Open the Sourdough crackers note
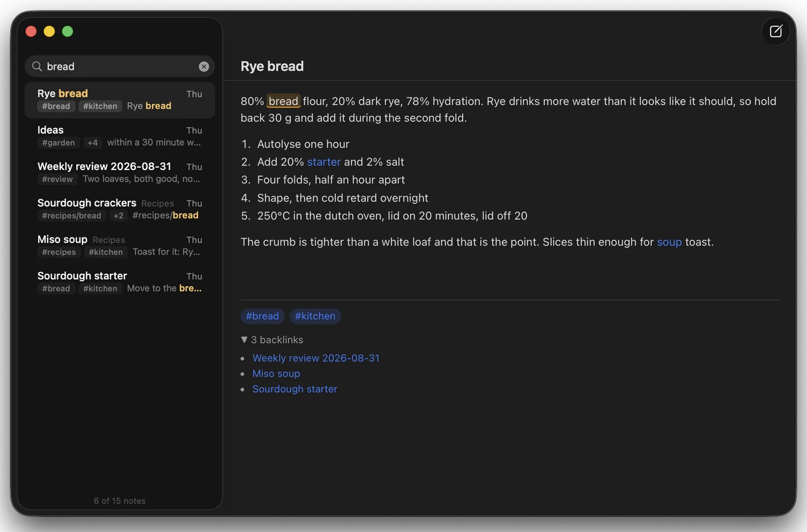 (120, 209)
